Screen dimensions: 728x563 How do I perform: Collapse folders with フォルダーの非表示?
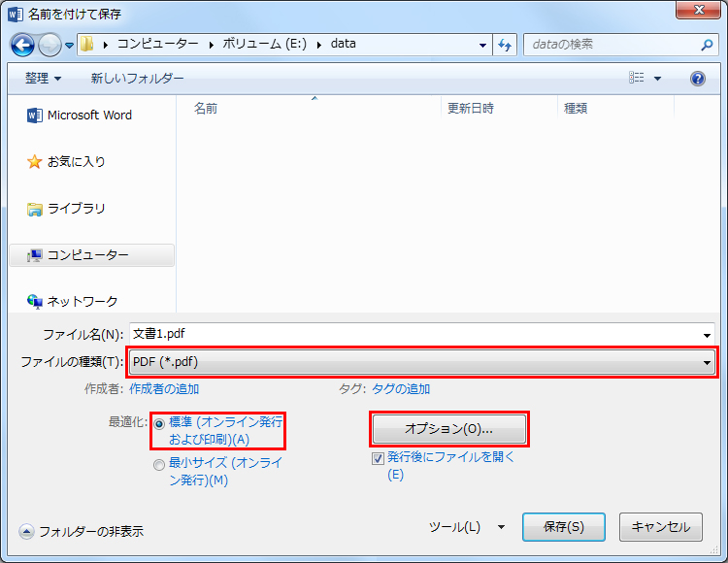[82, 531]
